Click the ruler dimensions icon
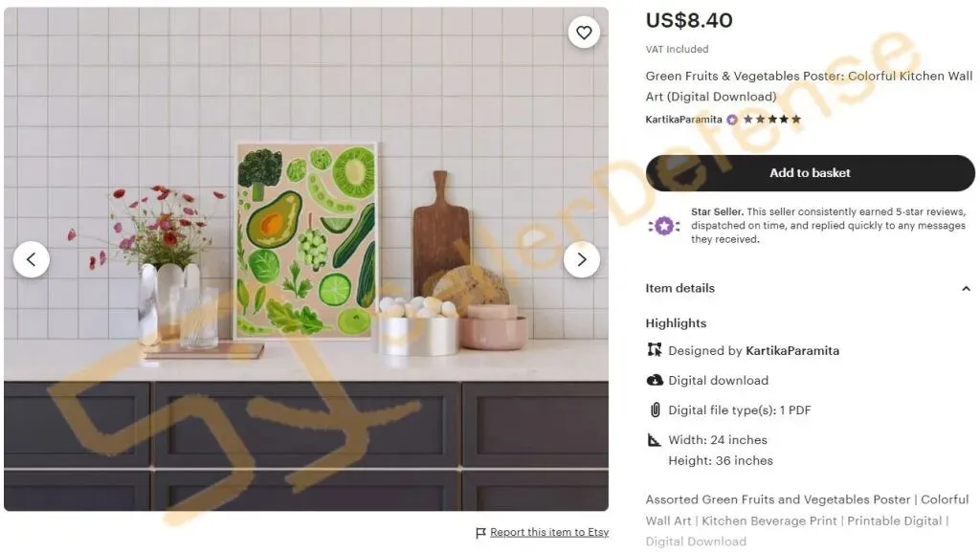Image resolution: width=980 pixels, height=554 pixels. 655,440
